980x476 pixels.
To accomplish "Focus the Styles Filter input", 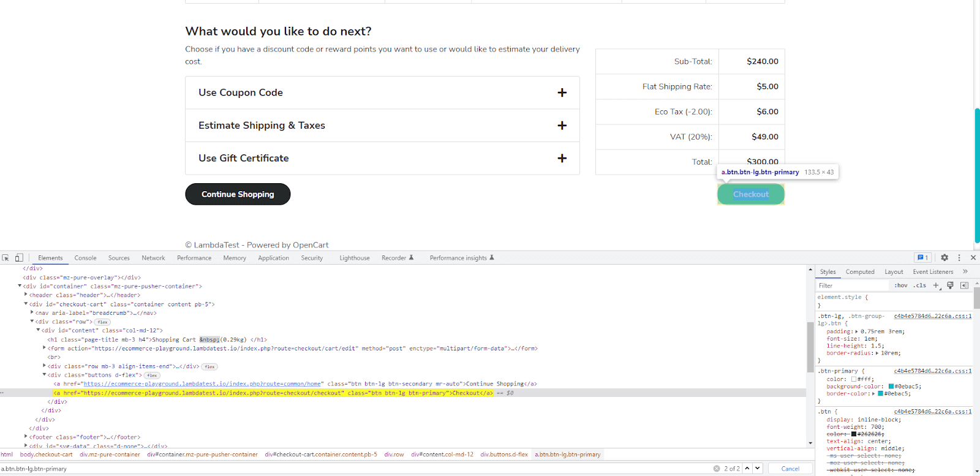I will click(853, 285).
